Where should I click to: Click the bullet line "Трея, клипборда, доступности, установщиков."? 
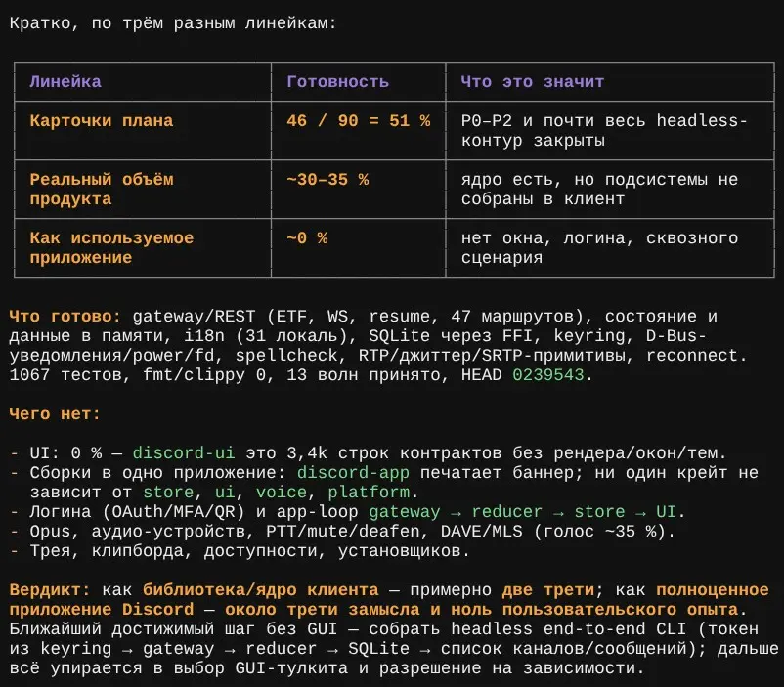(240, 550)
